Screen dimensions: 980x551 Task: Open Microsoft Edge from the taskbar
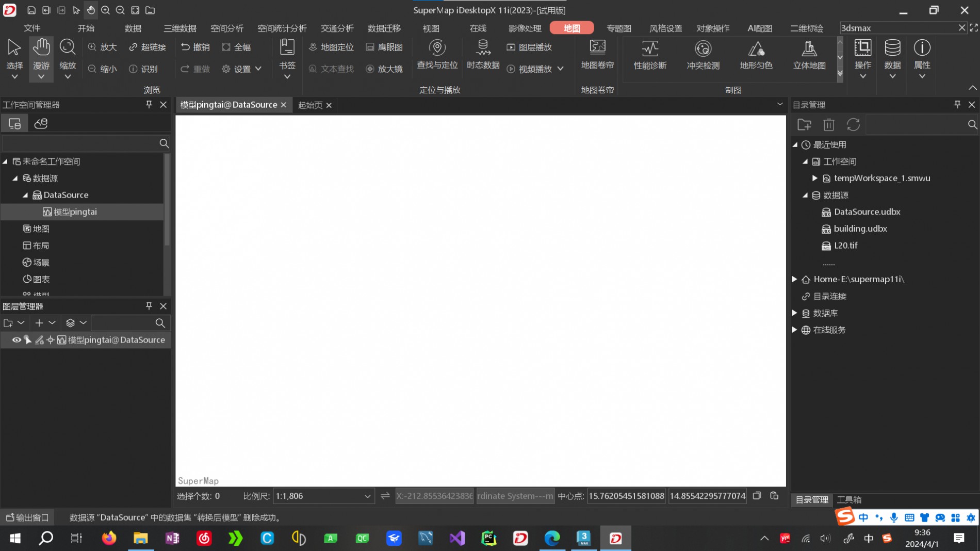(x=552, y=538)
